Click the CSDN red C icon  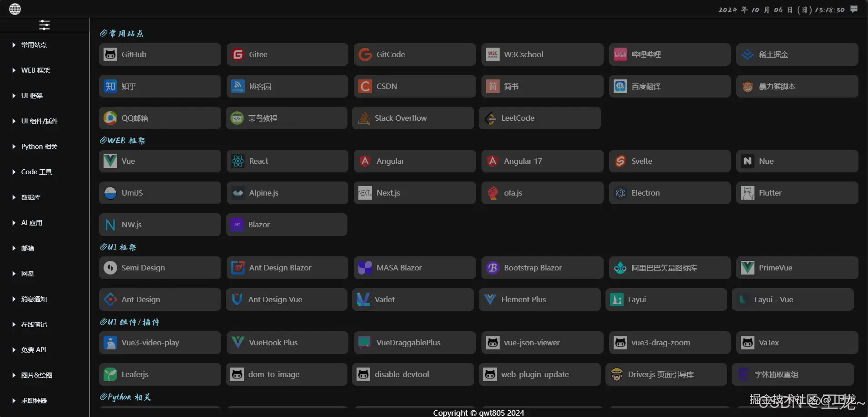365,86
